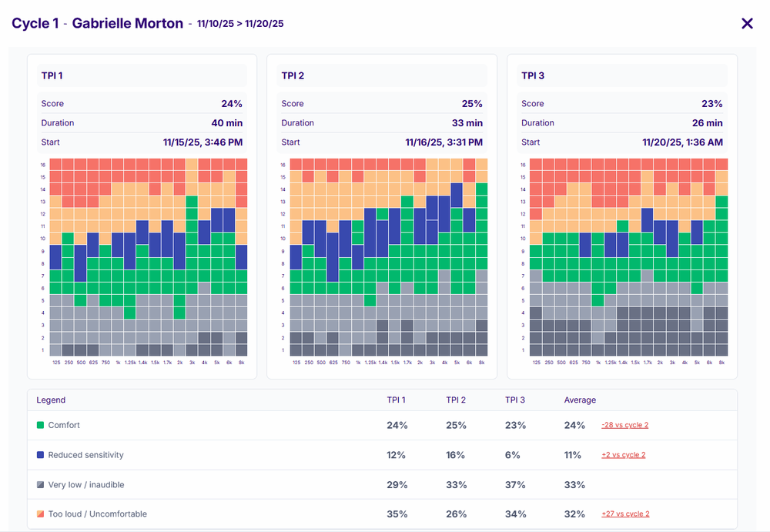Viewport: 770px width, 532px height.
Task: Click the Average column header in legend table
Action: point(580,400)
